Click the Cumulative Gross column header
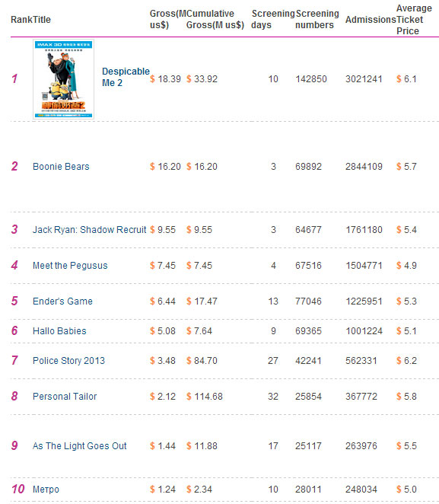The width and height of the screenshot is (439, 504). 215,19
